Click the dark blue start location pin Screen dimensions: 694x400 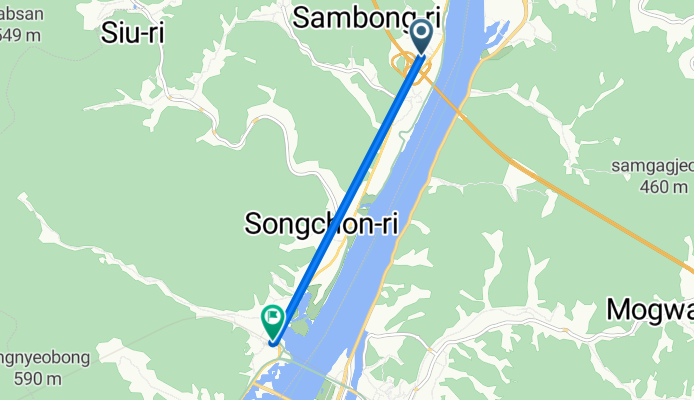tap(421, 37)
